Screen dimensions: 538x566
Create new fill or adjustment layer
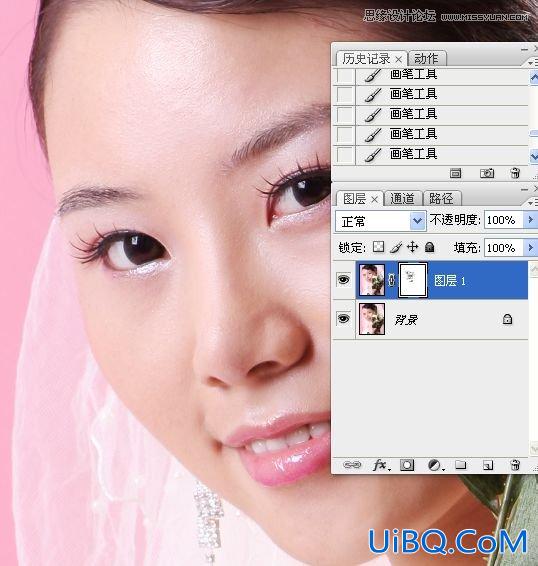(435, 465)
